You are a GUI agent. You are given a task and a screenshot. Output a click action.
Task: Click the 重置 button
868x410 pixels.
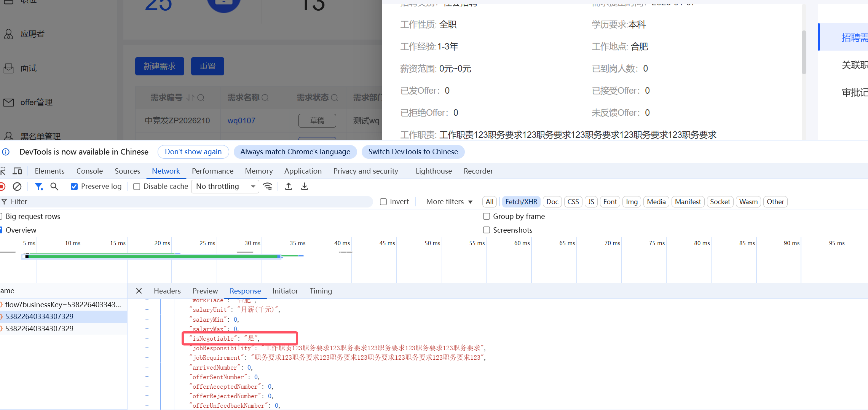pos(207,66)
